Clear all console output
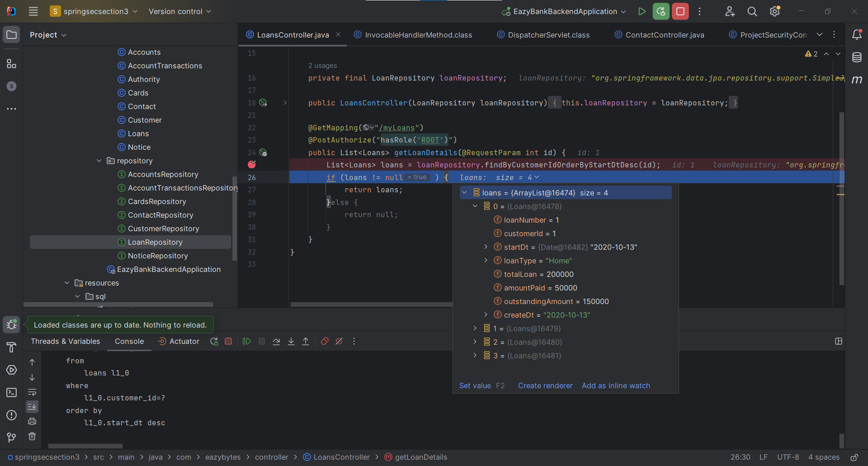 pos(32,436)
